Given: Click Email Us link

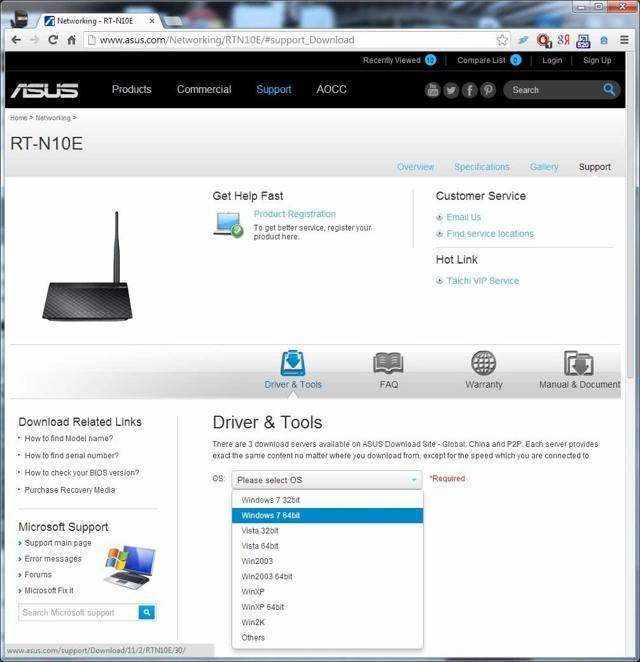Looking at the screenshot, I should point(463,217).
